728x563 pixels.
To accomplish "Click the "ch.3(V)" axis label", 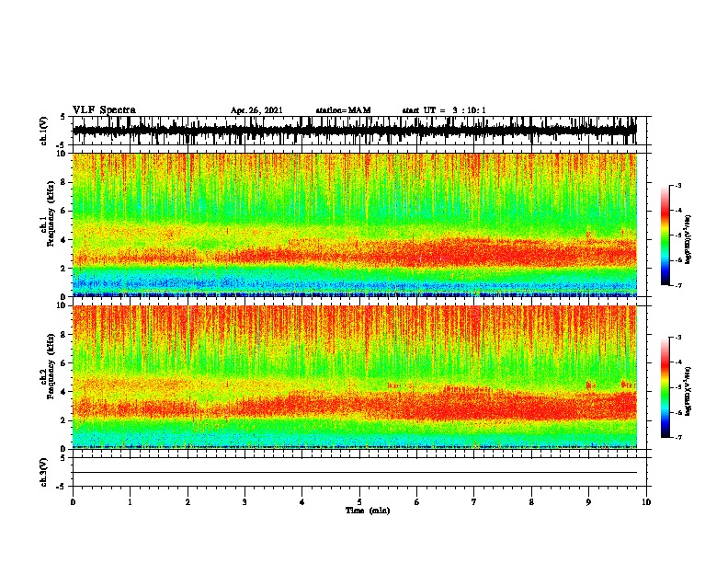I will point(44,472).
